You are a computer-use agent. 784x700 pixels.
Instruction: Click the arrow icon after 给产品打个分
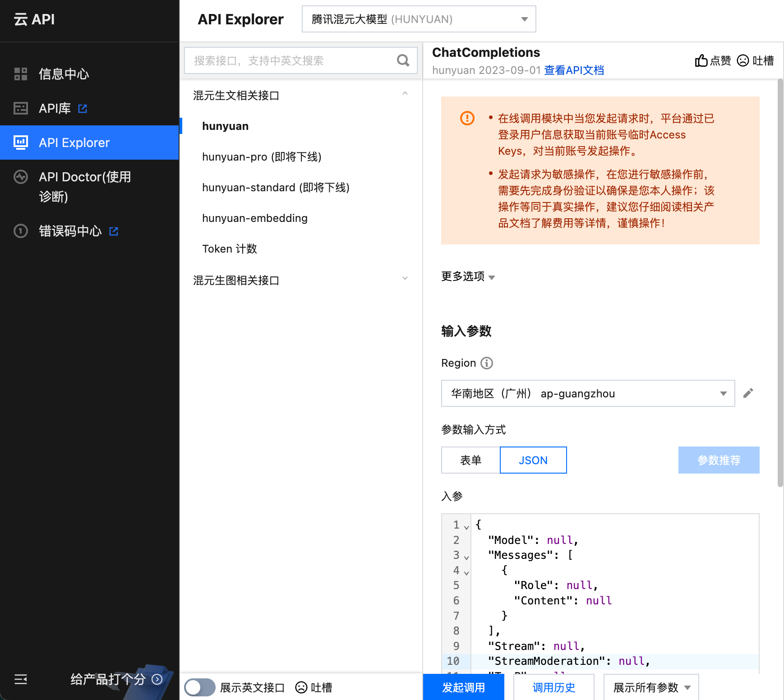click(x=157, y=679)
